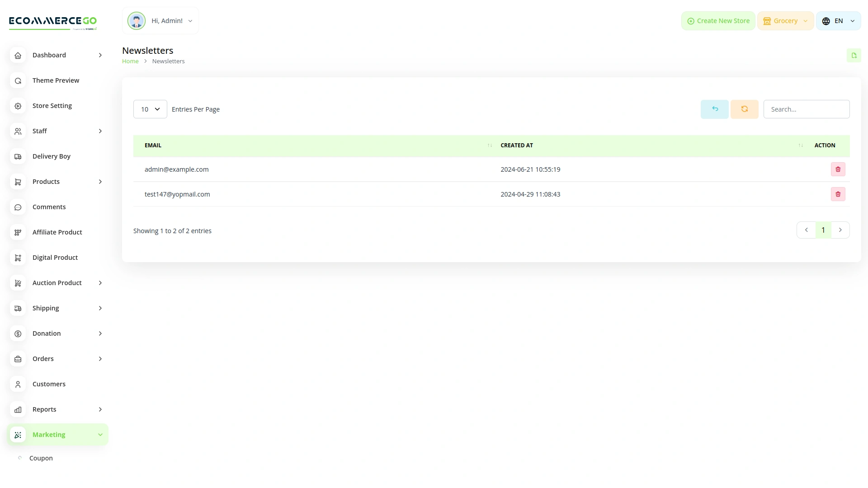Click the Marketing sparkle icon
The width and height of the screenshot is (868, 488).
coord(18,434)
